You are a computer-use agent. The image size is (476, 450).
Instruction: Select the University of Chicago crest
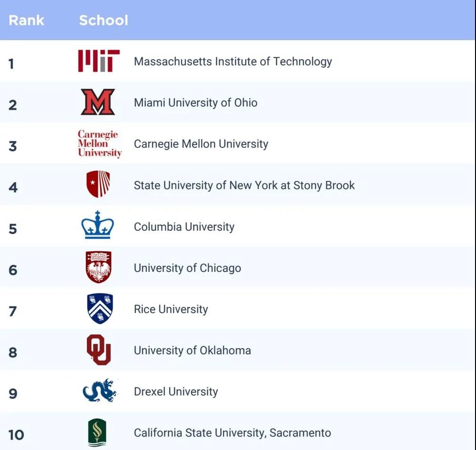pyautogui.click(x=98, y=267)
